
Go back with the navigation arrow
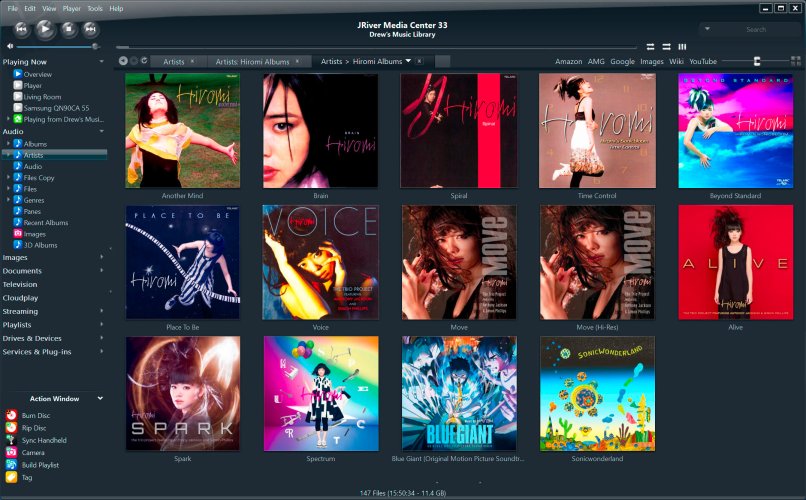[123, 61]
